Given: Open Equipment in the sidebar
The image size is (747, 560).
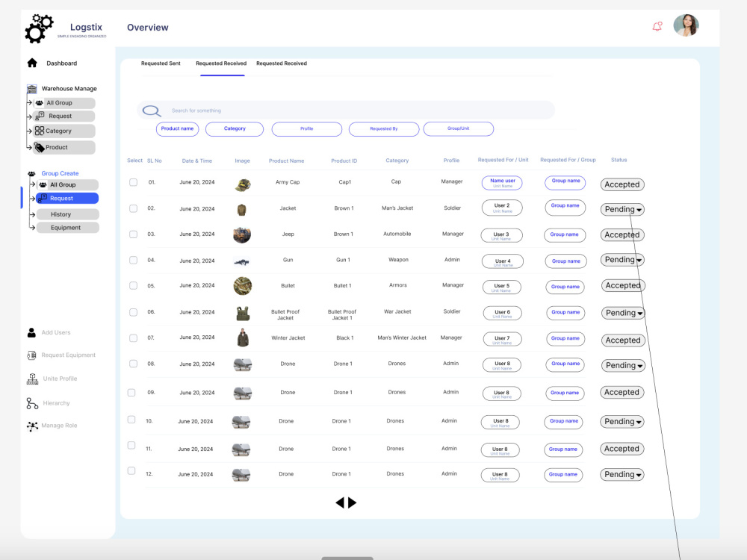Looking at the screenshot, I should 68,228.
